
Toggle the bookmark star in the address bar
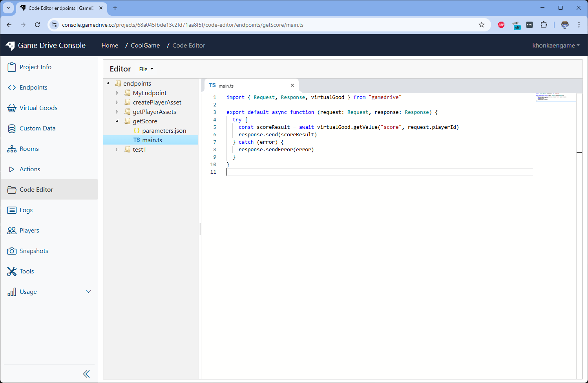click(482, 24)
